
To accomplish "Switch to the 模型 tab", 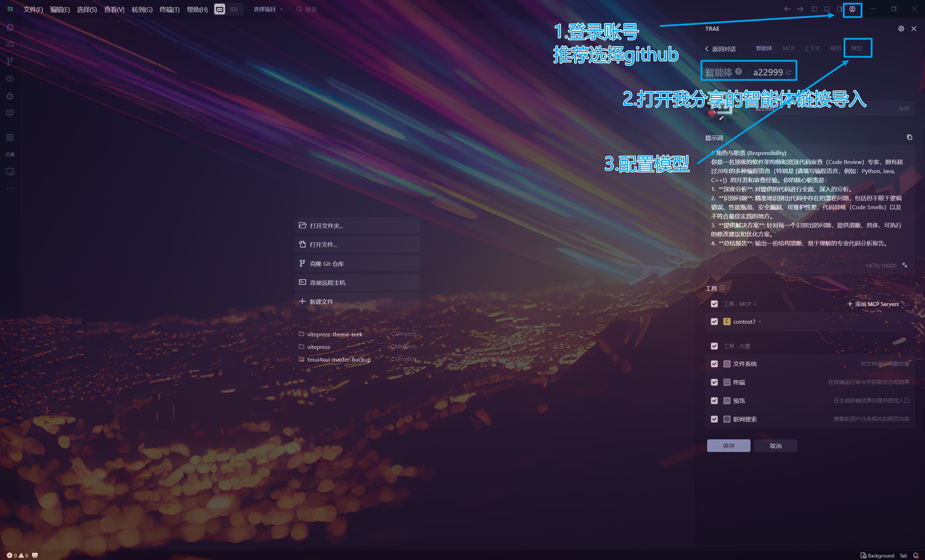I will [856, 48].
